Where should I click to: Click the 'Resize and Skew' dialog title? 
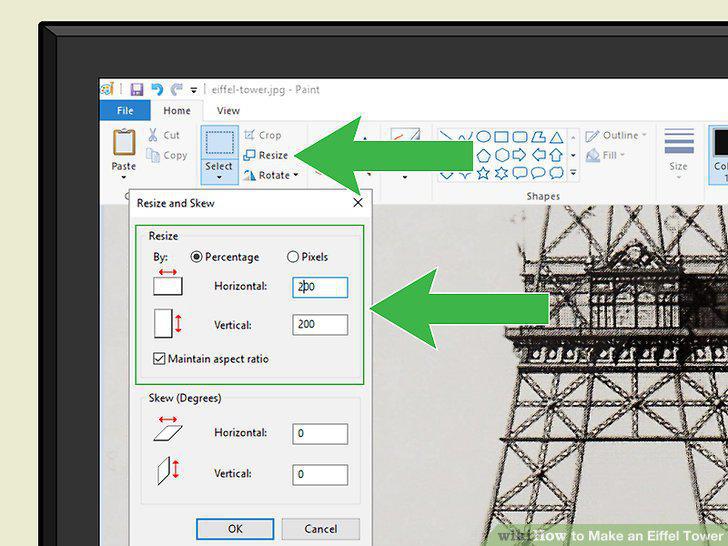[176, 203]
